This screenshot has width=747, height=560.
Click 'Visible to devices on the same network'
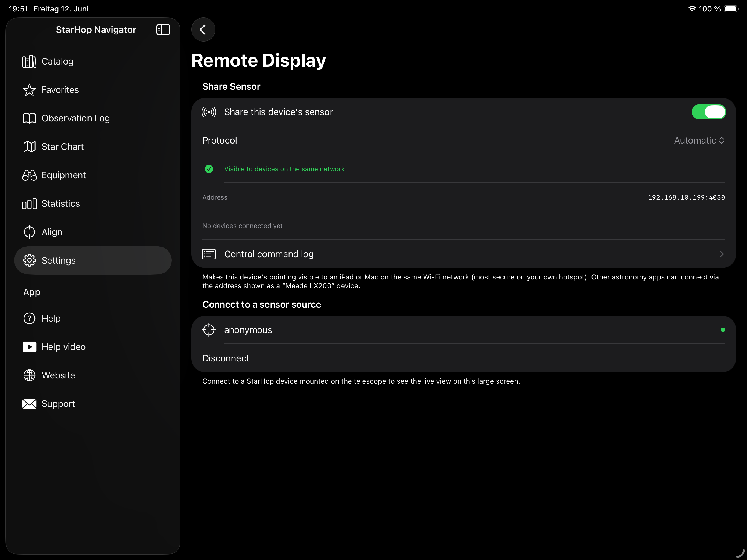tap(284, 169)
